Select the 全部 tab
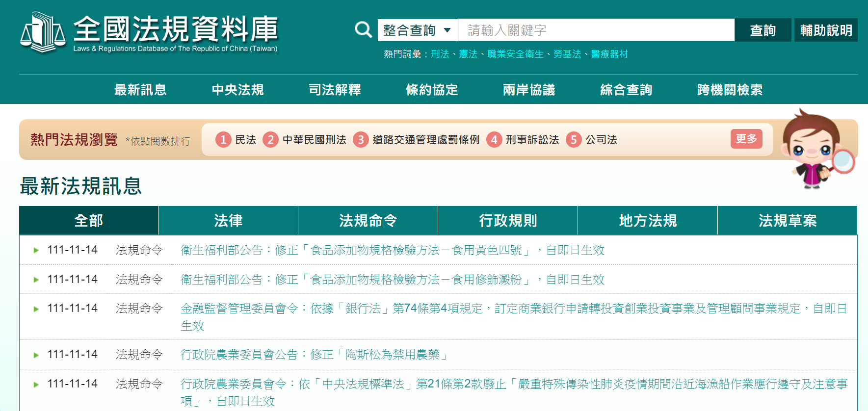Screen dimensions: 868x411 point(89,221)
